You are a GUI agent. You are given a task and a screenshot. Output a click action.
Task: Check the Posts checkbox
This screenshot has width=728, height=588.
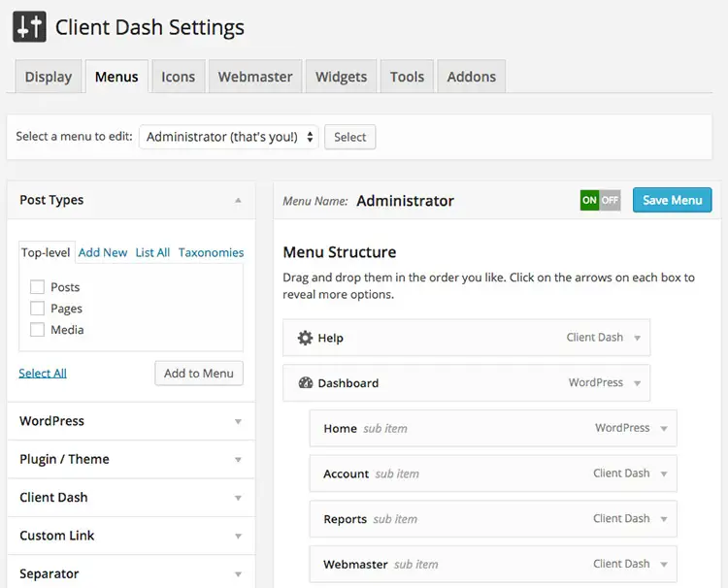[x=37, y=287]
